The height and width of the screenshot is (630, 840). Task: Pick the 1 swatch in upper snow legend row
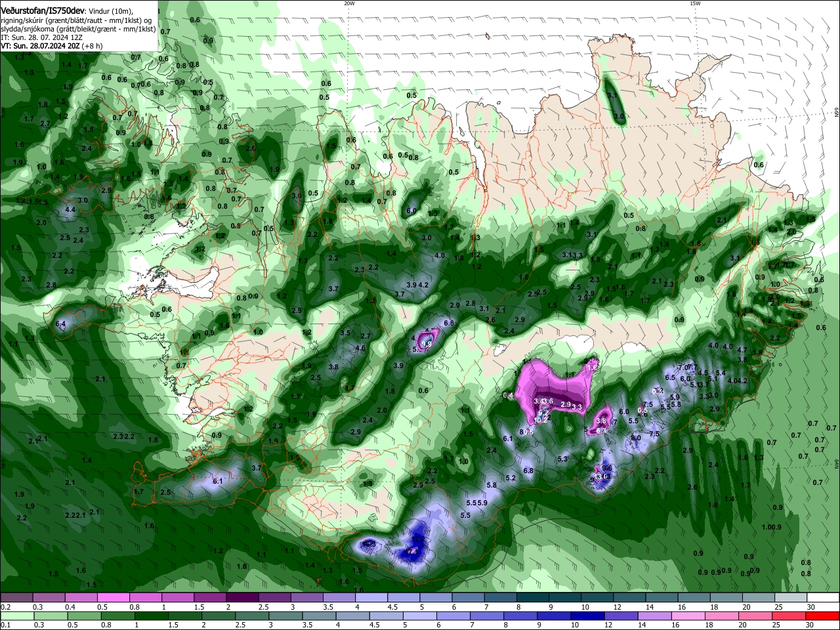coord(177,598)
